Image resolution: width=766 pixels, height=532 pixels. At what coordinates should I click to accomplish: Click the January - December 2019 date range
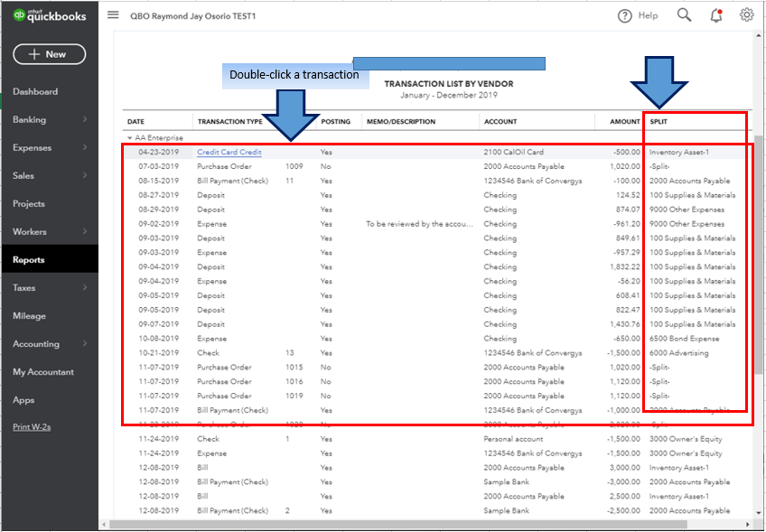click(x=449, y=95)
